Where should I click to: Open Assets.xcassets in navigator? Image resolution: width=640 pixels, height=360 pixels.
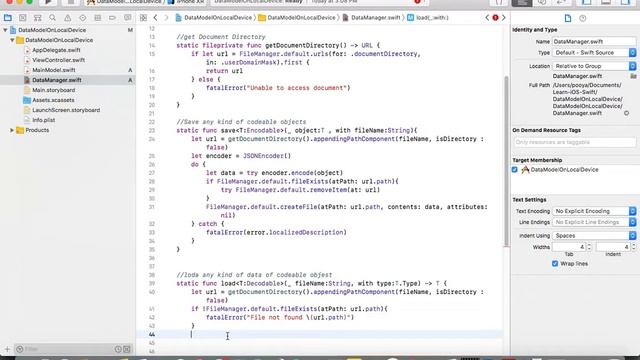point(53,100)
